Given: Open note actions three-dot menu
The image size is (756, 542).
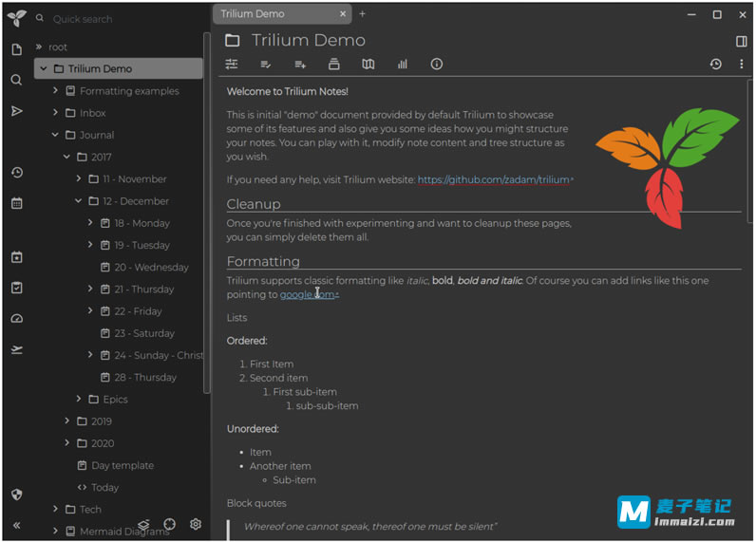Looking at the screenshot, I should point(742,65).
